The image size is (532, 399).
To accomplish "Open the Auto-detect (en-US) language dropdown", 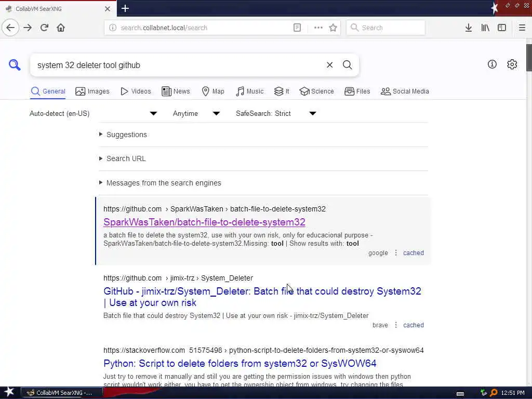I will pos(94,113).
